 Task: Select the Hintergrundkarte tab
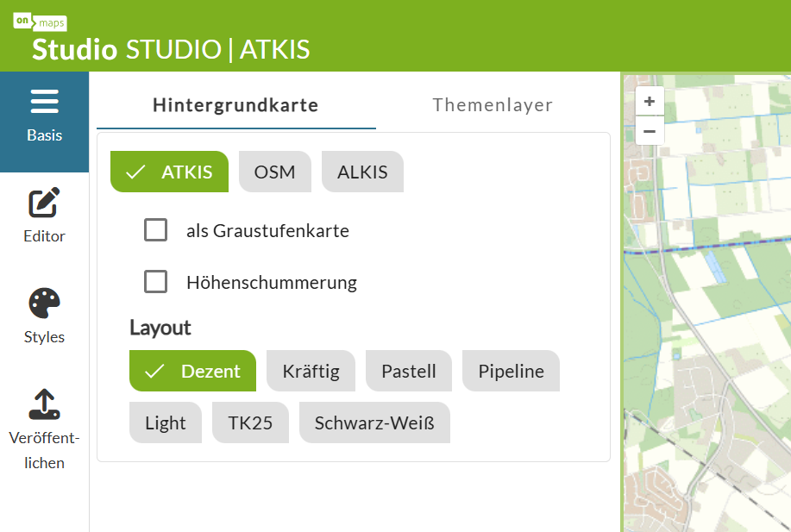tap(235, 105)
